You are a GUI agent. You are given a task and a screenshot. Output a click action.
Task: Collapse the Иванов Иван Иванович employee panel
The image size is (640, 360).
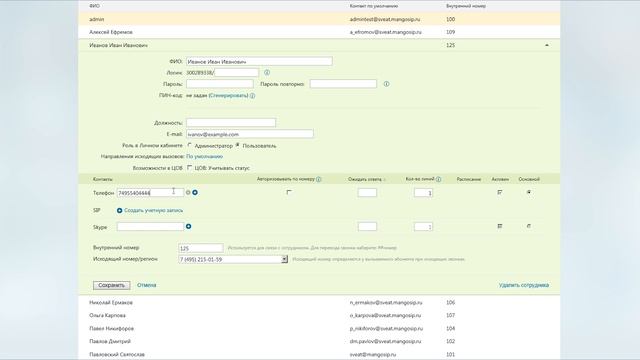547,45
